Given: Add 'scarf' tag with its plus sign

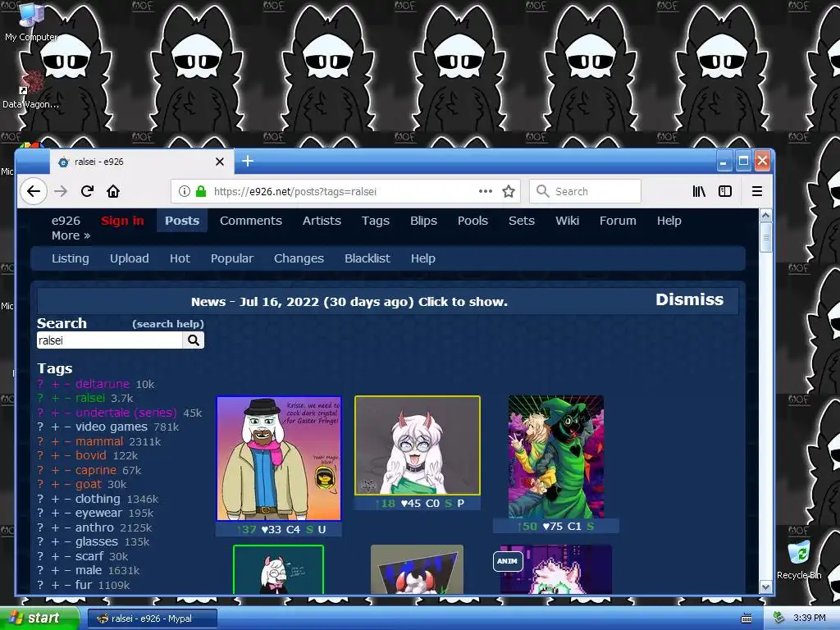Looking at the screenshot, I should pyautogui.click(x=55, y=556).
